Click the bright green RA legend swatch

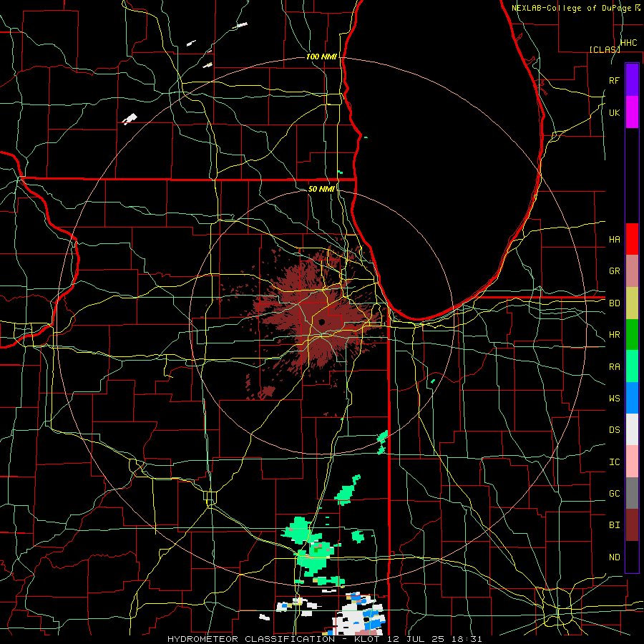click(632, 366)
